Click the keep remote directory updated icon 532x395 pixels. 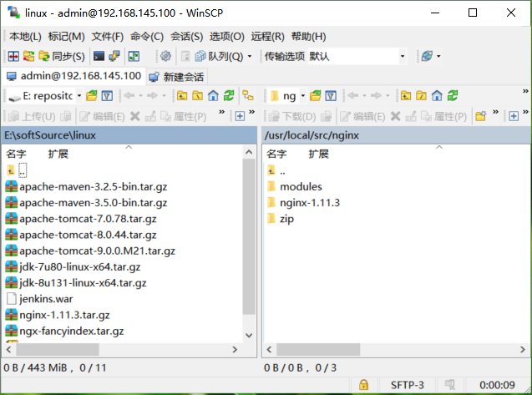134,56
